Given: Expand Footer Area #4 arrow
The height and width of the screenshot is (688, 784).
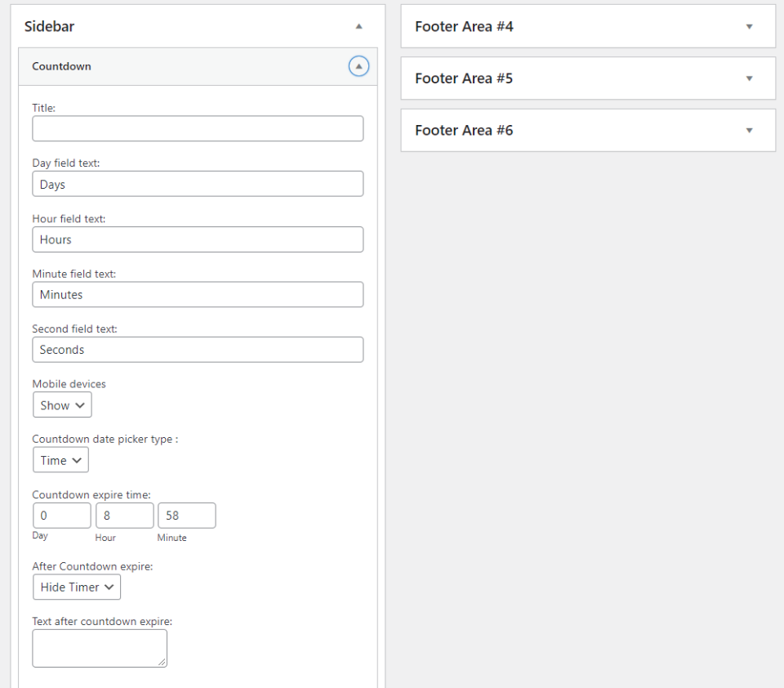Looking at the screenshot, I should (x=749, y=27).
